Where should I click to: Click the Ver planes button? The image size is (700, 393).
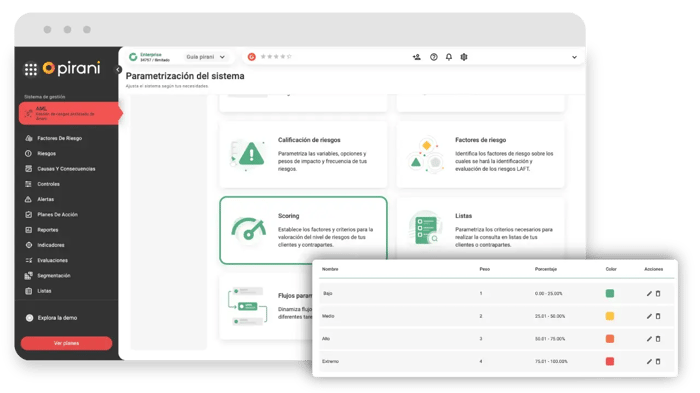67,343
